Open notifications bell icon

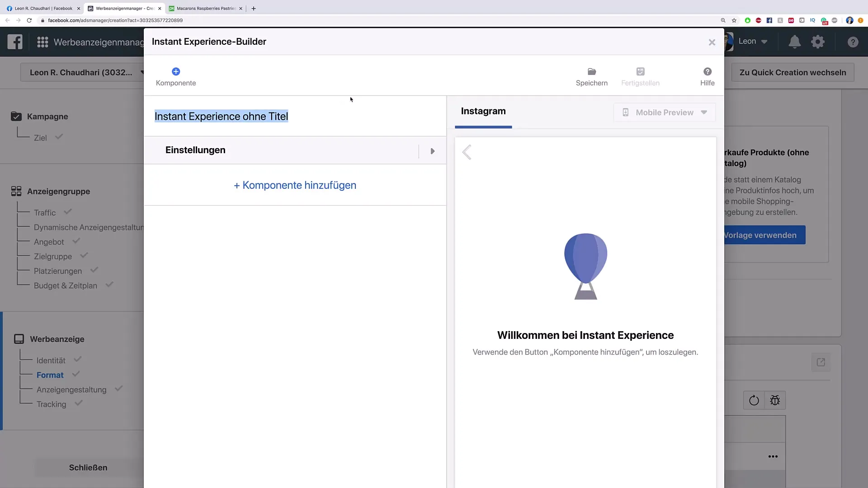(x=794, y=42)
